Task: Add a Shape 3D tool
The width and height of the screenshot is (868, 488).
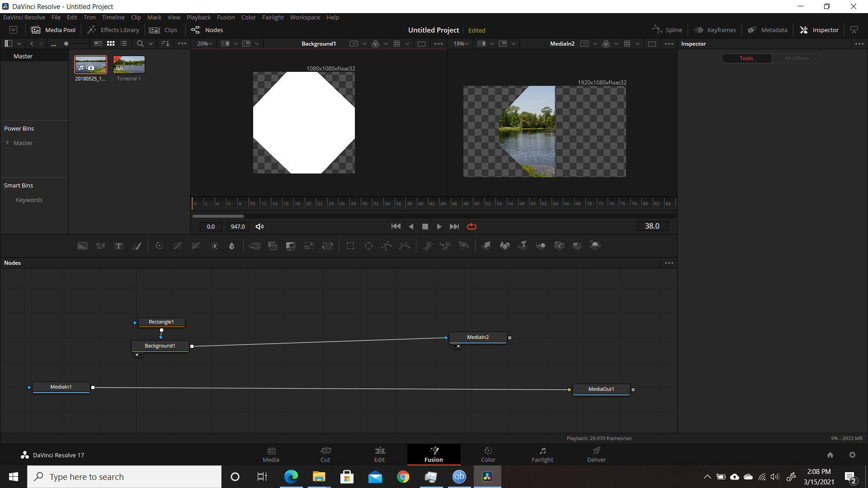Action: point(505,246)
